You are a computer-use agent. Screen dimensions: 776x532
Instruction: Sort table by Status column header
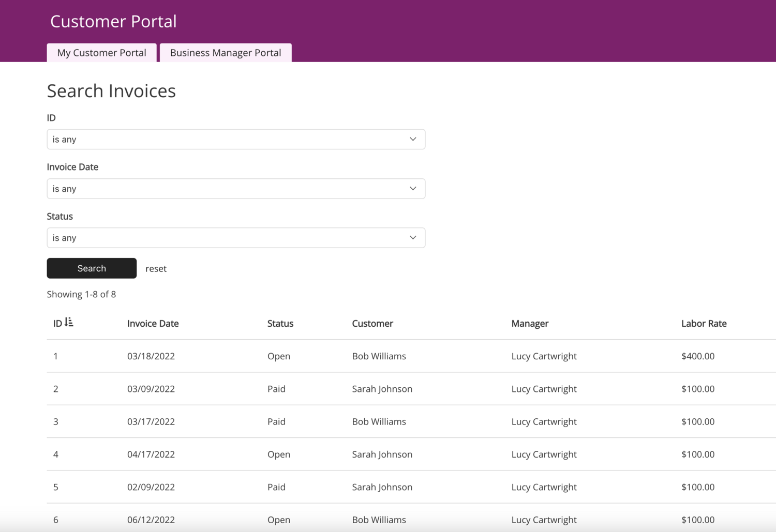[x=280, y=324]
